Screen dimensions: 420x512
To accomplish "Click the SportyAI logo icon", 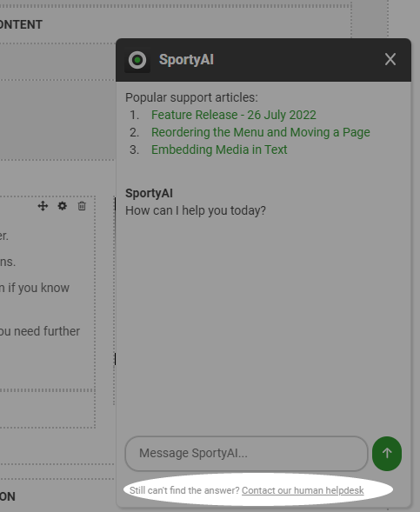I will 137,60.
